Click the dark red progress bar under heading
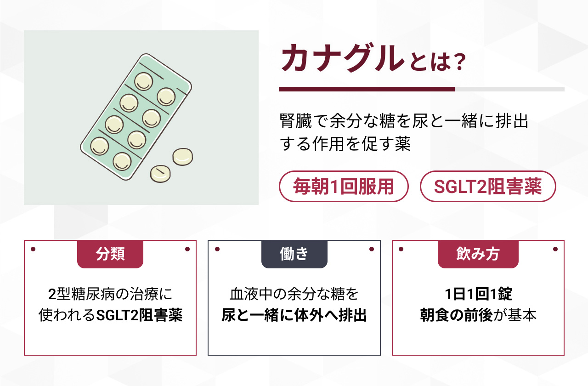The width and height of the screenshot is (588, 386). click(x=367, y=89)
